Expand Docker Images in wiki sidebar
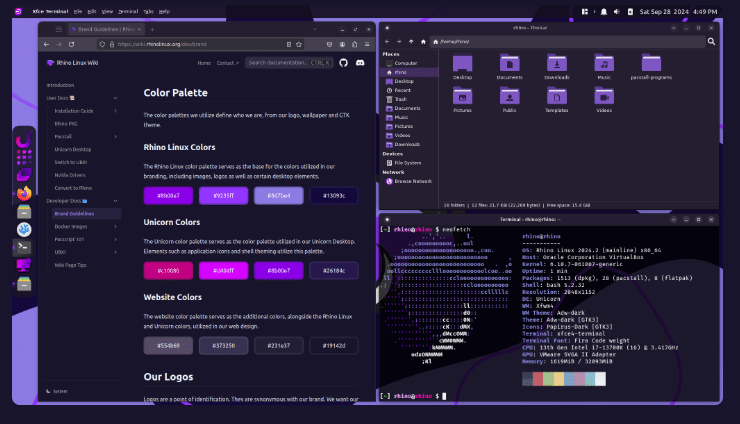This screenshot has height=424, width=740. [115, 227]
